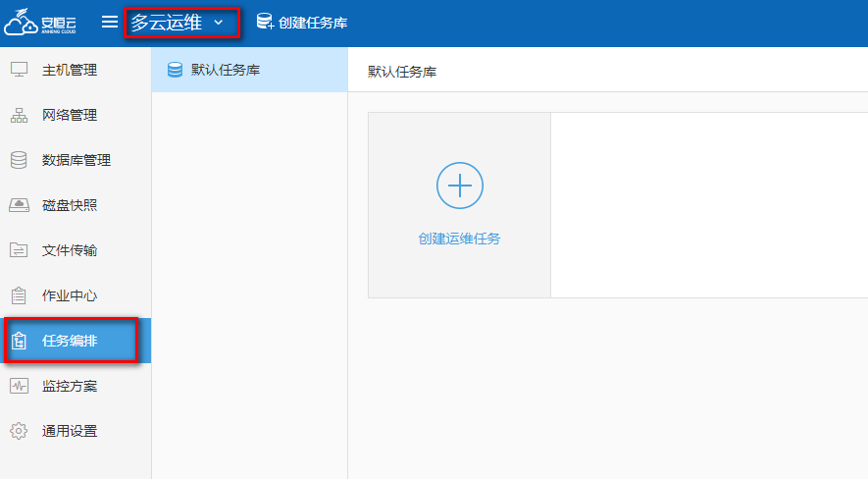Click the dropdown chevron next to 多云运维
868x479 pixels.
219,23
